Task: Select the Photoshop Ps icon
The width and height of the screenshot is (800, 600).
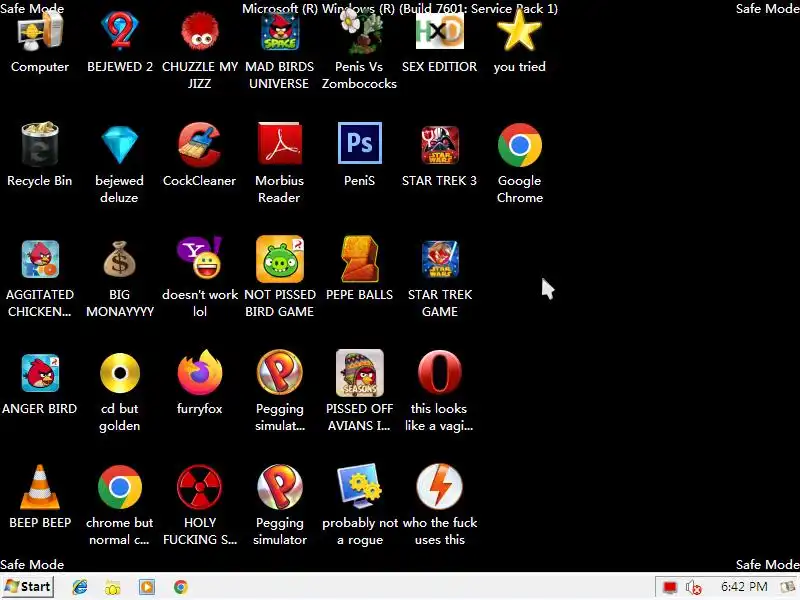Action: pyautogui.click(x=360, y=143)
